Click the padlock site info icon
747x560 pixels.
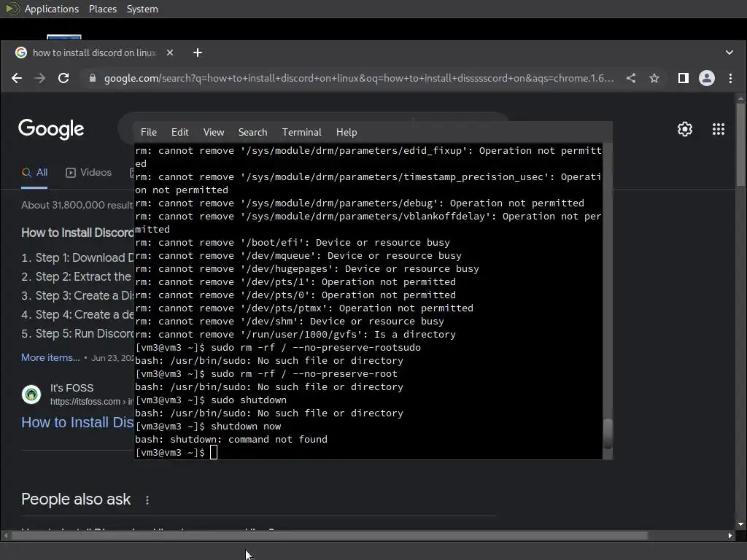[93, 78]
